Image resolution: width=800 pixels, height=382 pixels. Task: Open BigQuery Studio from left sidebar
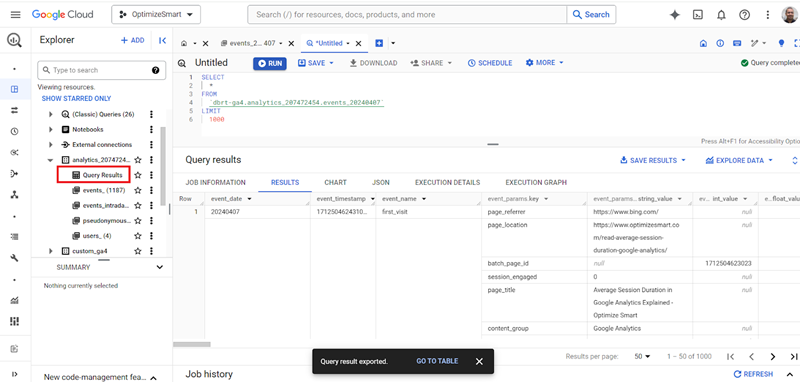(x=14, y=89)
